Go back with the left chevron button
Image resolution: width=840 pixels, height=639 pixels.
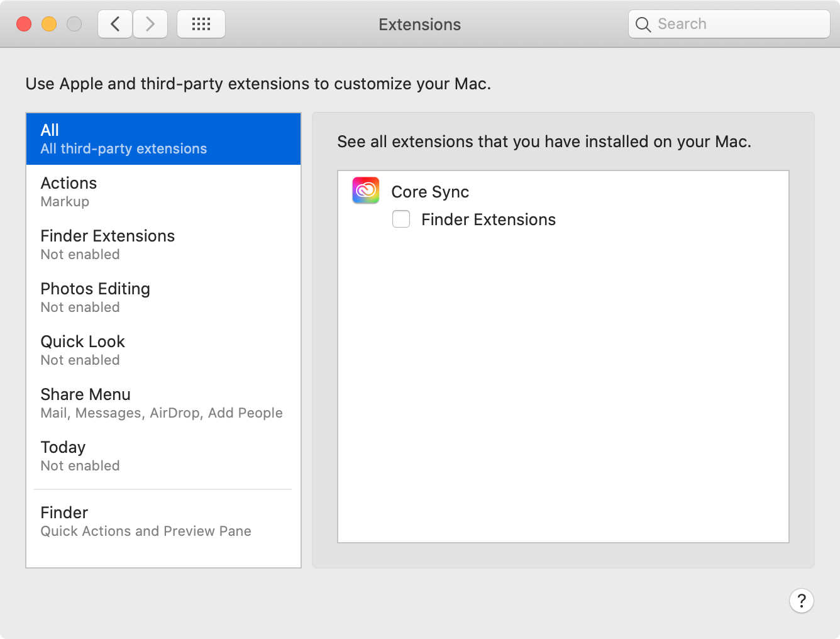coord(115,25)
